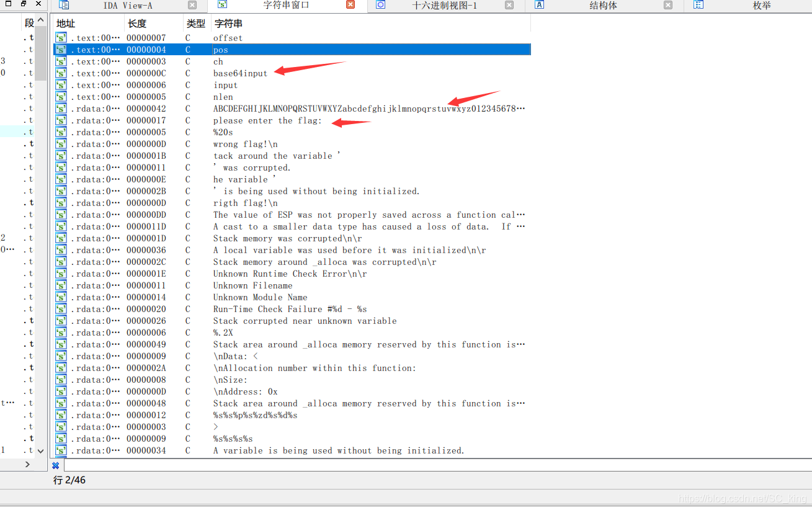Click the 段 column header in left panel

(x=29, y=24)
